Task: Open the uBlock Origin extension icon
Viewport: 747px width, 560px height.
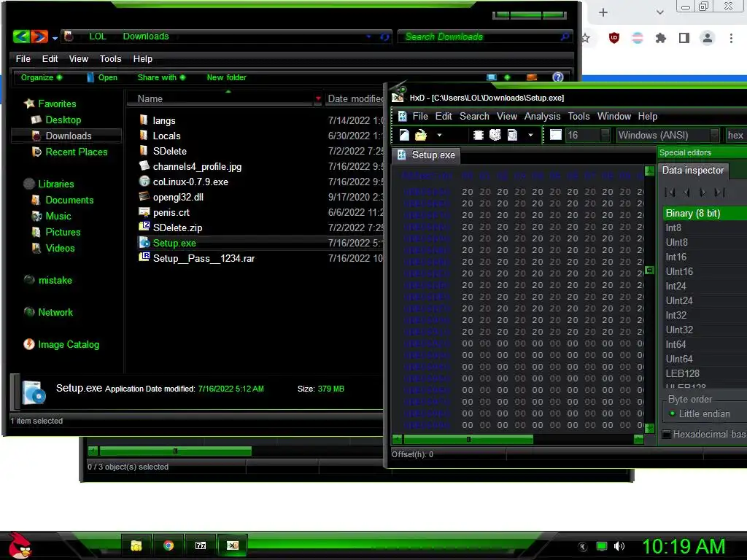Action: [614, 38]
